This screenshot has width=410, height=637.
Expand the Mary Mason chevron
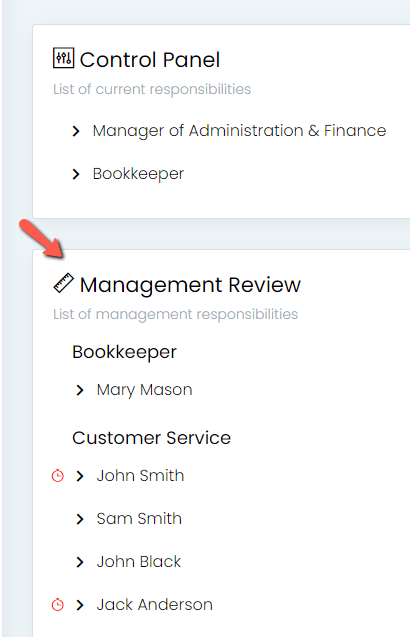pos(80,390)
